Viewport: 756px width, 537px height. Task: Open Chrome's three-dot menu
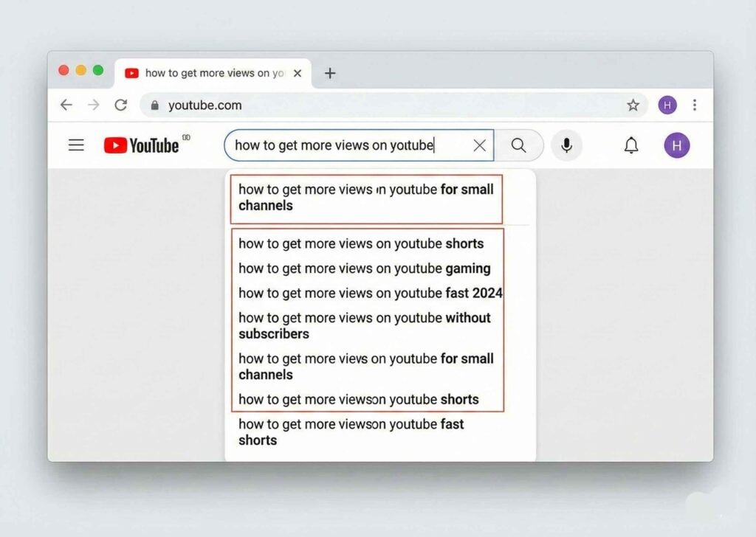point(694,105)
